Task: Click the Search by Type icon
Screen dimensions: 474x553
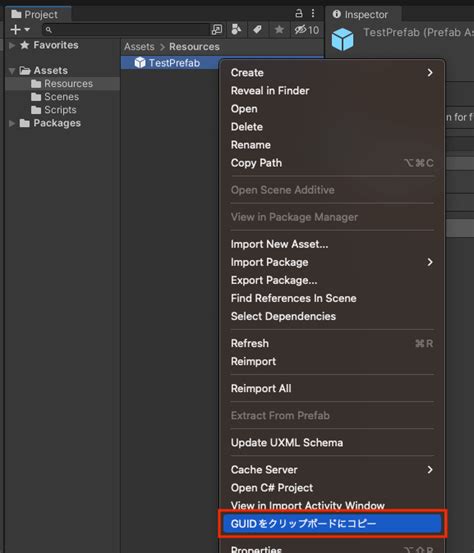Action: coord(236,30)
